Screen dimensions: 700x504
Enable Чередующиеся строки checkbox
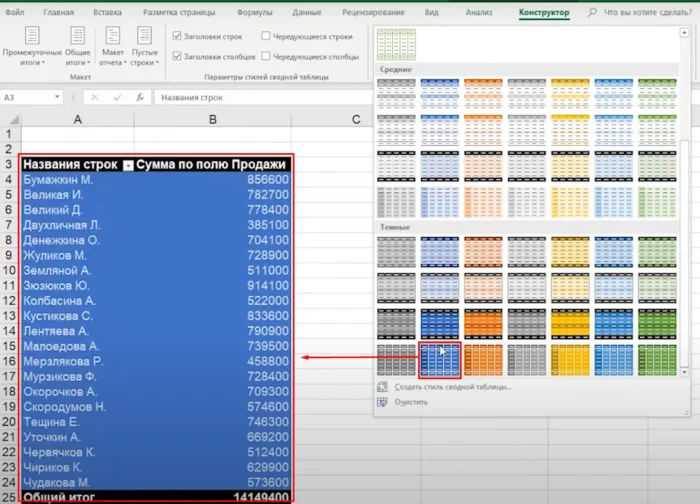(x=265, y=36)
